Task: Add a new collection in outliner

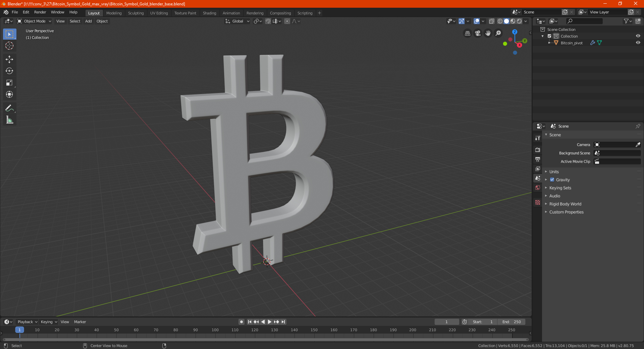Action: [x=638, y=21]
